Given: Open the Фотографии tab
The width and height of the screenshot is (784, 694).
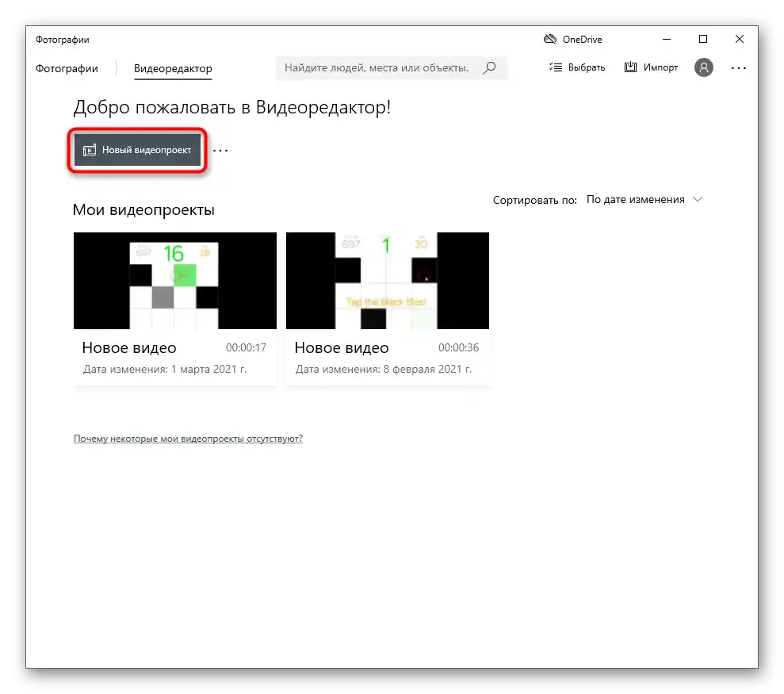Looking at the screenshot, I should click(x=67, y=68).
